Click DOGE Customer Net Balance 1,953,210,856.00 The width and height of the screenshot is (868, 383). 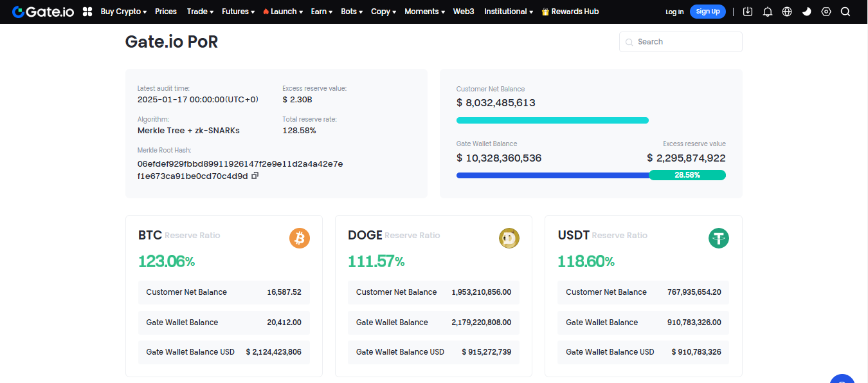coord(482,292)
